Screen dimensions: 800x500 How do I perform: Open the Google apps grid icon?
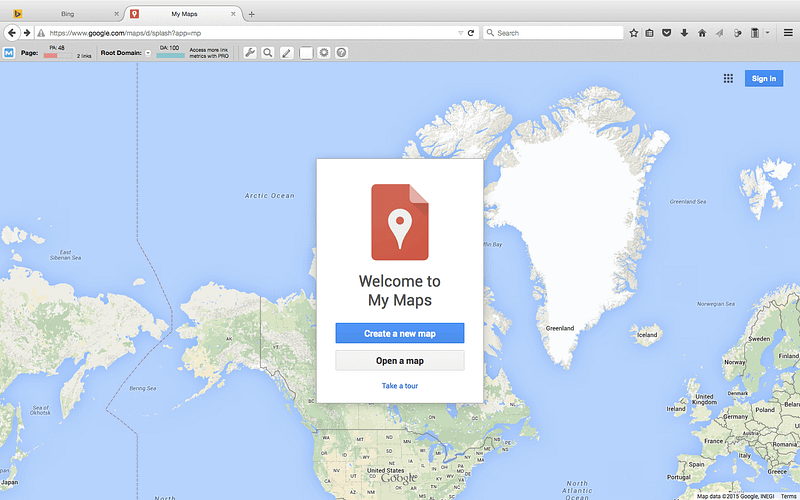(x=728, y=78)
